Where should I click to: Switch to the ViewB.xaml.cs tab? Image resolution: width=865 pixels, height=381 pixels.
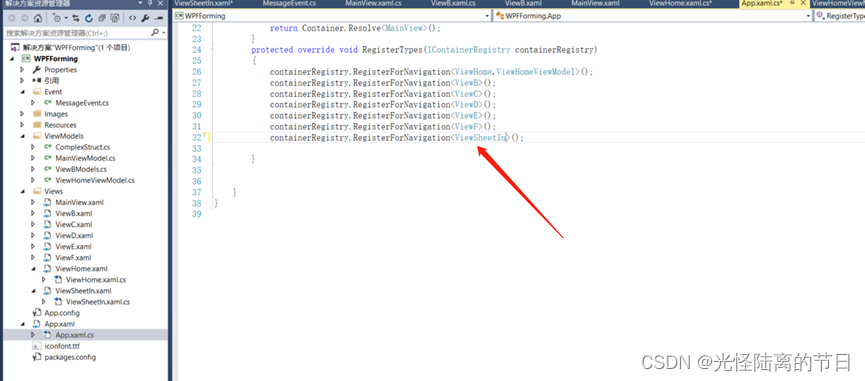(452, 3)
